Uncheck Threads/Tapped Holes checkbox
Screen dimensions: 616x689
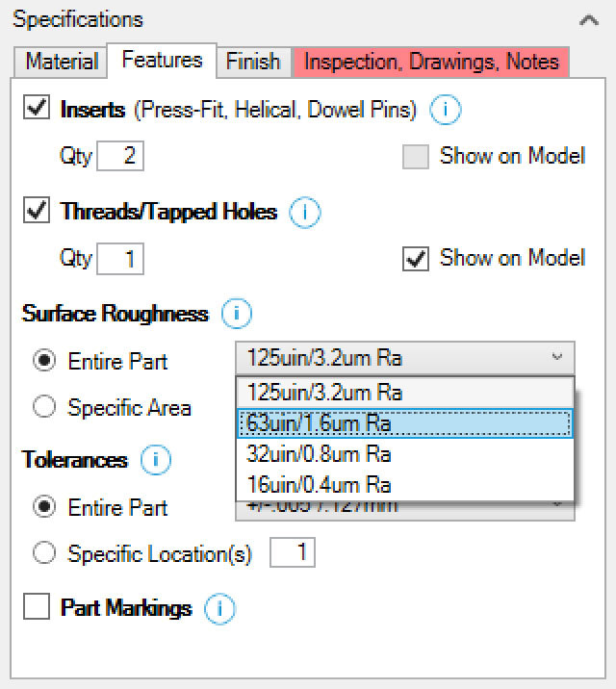37,210
